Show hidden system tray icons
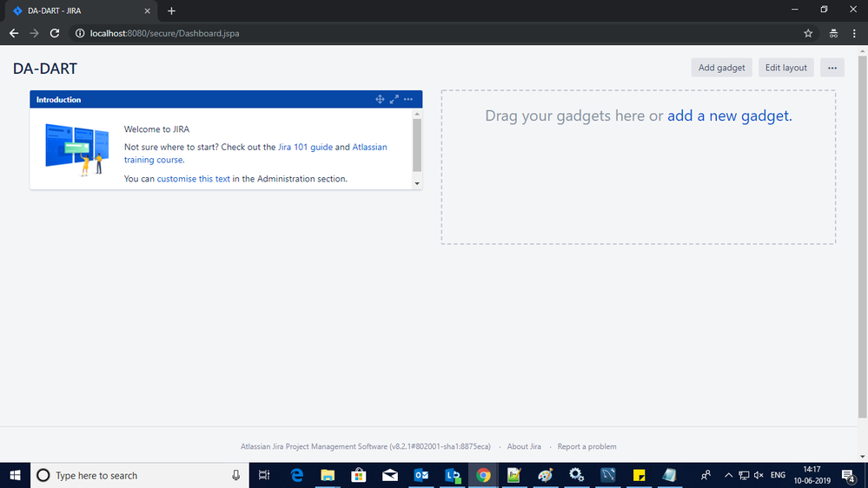The width and height of the screenshot is (868, 488). (728, 475)
